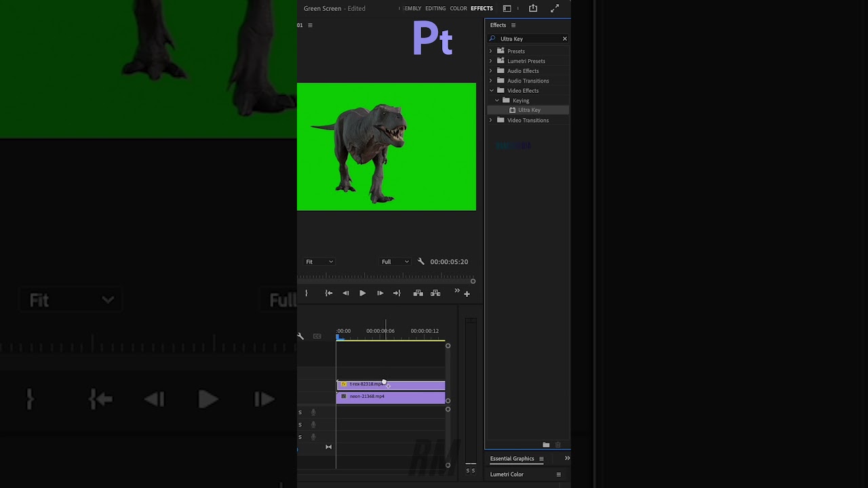Expand the Audio Effects folder
868x488 pixels.
tap(491, 70)
